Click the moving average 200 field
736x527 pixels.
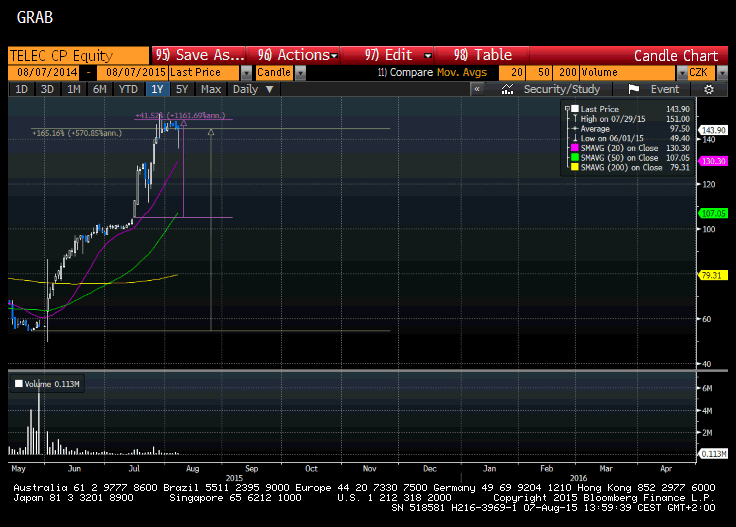coord(566,73)
